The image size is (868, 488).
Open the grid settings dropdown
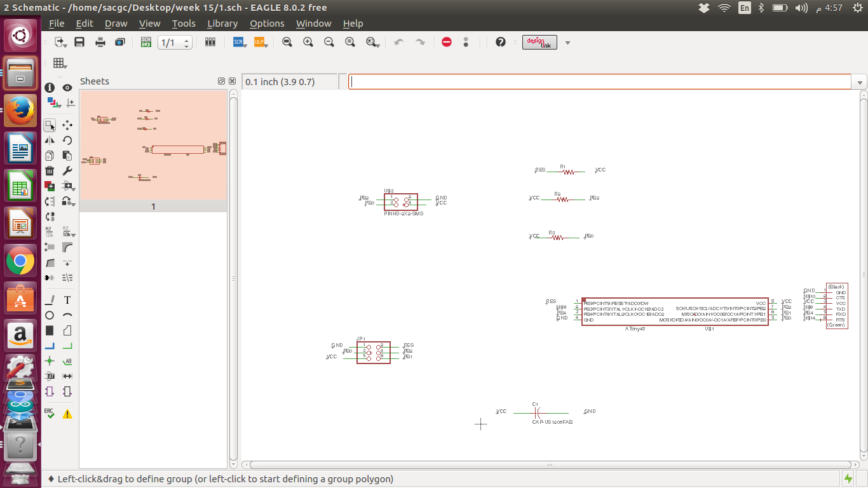(60, 63)
